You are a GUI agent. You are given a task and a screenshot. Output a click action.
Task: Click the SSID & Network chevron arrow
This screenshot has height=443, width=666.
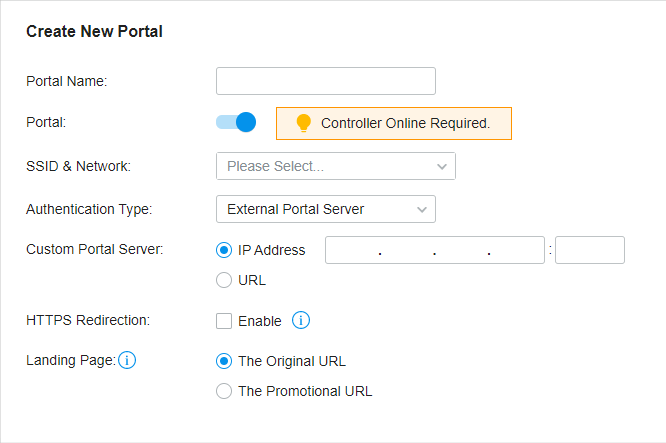pyautogui.click(x=442, y=166)
